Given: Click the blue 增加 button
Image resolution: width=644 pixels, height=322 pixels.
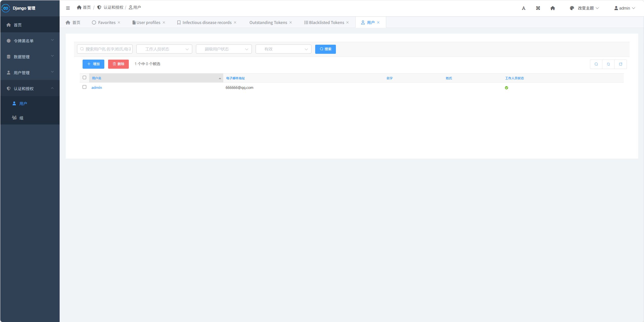Looking at the screenshot, I should pos(93,64).
